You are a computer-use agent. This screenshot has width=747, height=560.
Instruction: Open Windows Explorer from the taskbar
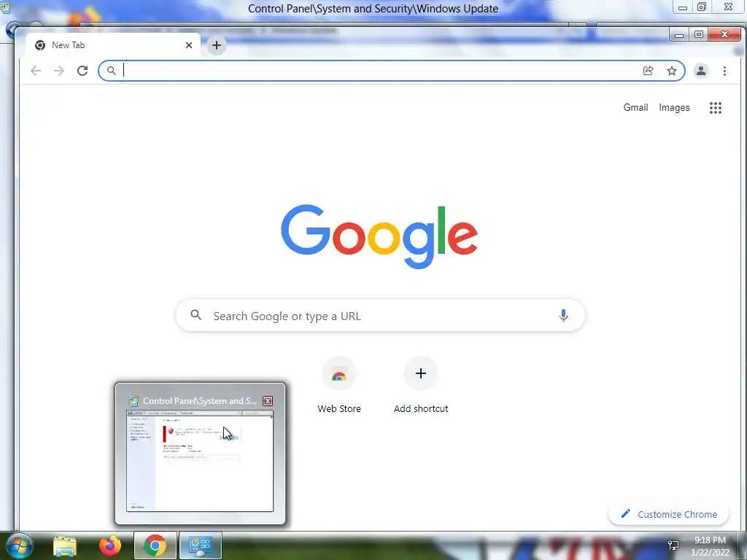(65, 546)
